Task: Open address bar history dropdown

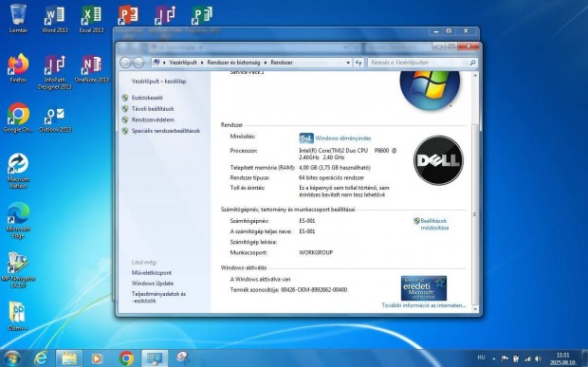Action: tap(348, 63)
